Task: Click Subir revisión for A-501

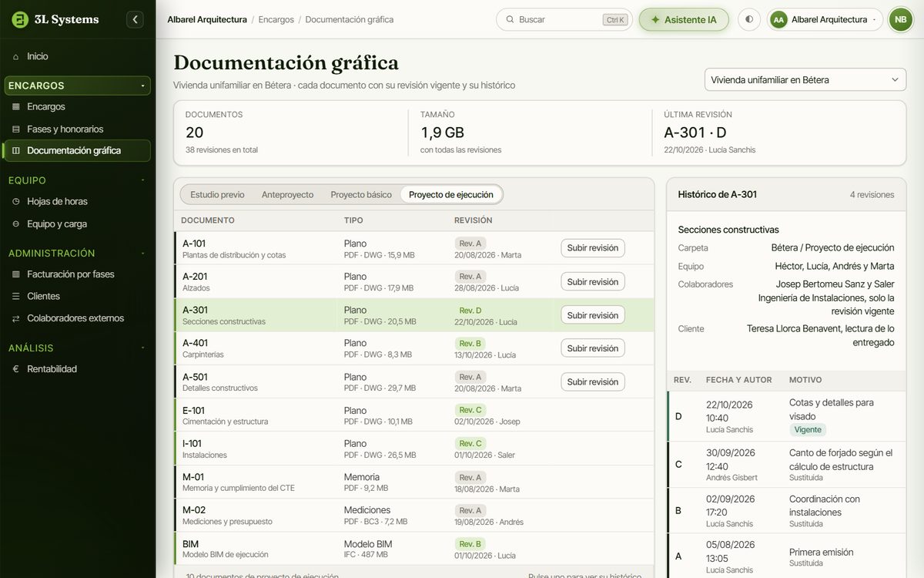Action: pyautogui.click(x=592, y=381)
